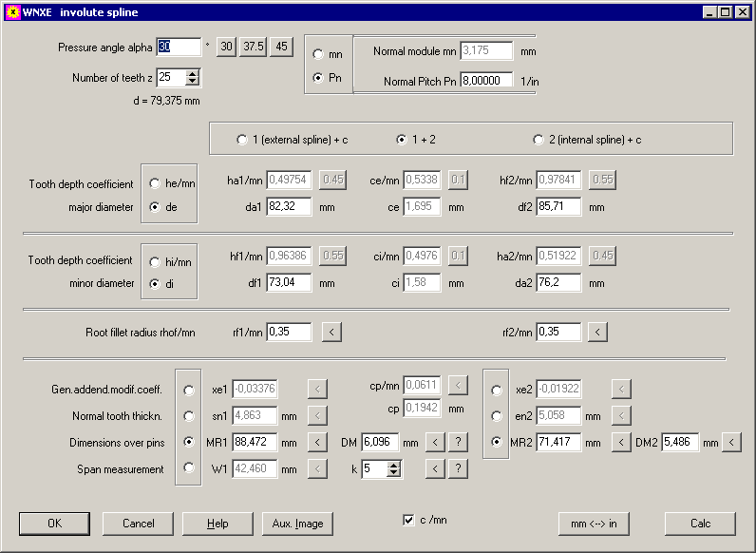Click the Normal Pitch Pn input field
This screenshot has height=553, width=756.
pos(486,81)
